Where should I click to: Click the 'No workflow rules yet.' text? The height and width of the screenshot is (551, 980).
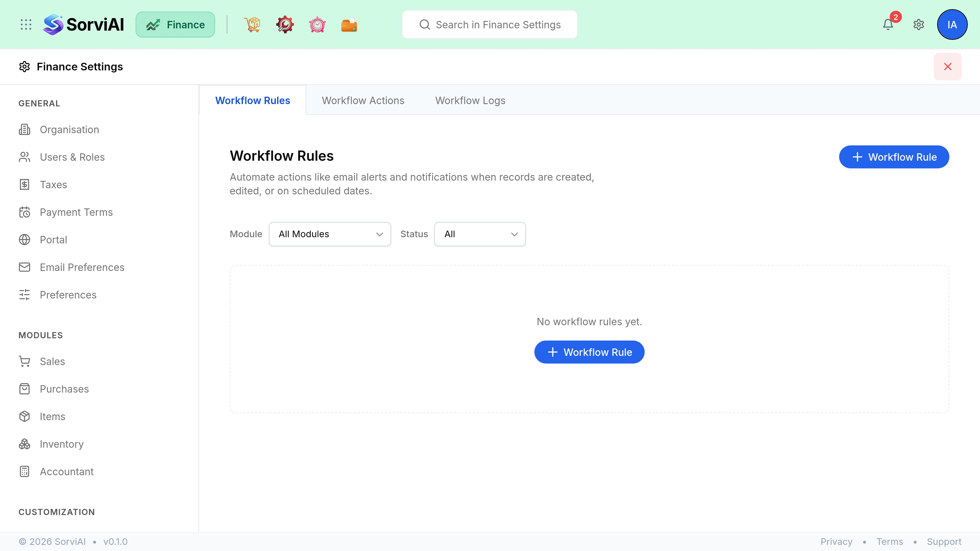[x=589, y=322]
